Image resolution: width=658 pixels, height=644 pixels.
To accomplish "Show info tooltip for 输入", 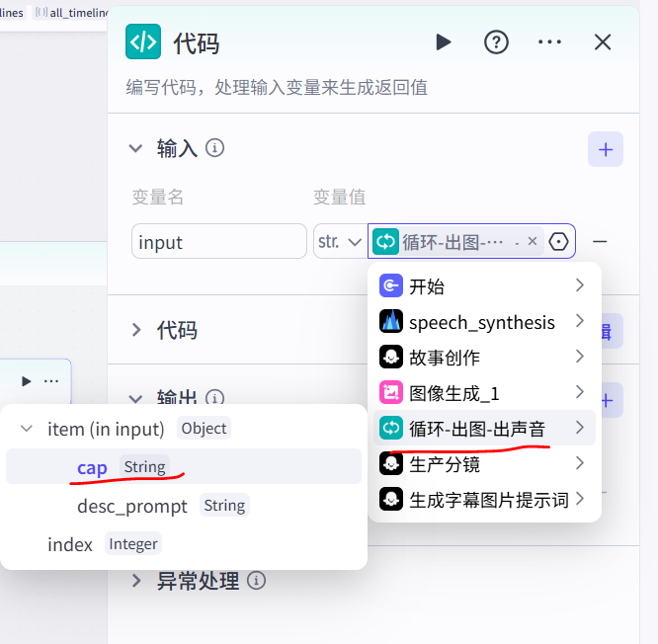I will click(214, 148).
